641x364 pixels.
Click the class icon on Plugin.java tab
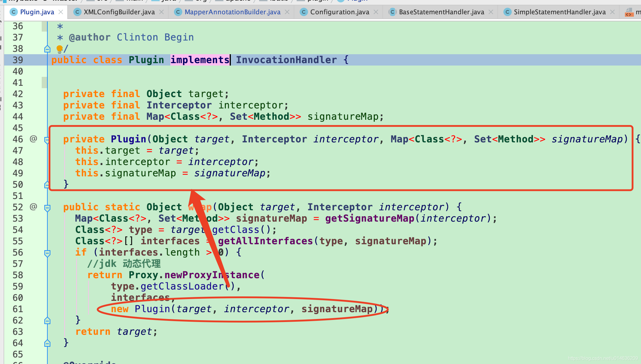[x=13, y=12]
